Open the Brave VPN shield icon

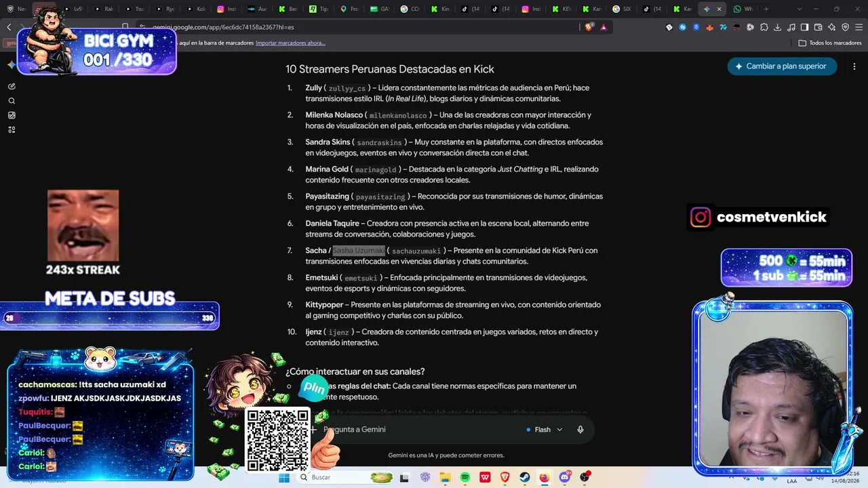coord(845,27)
